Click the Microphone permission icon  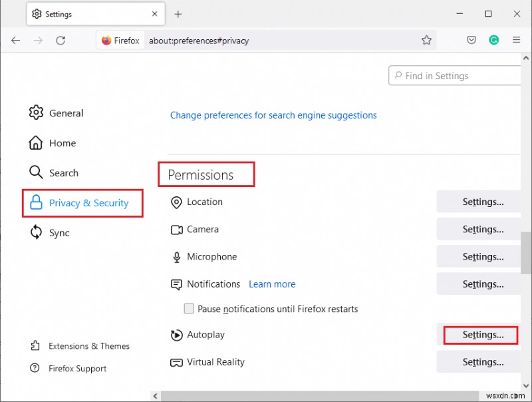pos(176,257)
